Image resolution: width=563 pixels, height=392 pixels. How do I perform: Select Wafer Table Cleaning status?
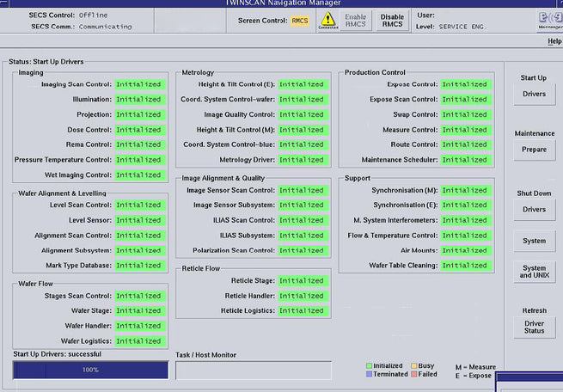coord(466,266)
